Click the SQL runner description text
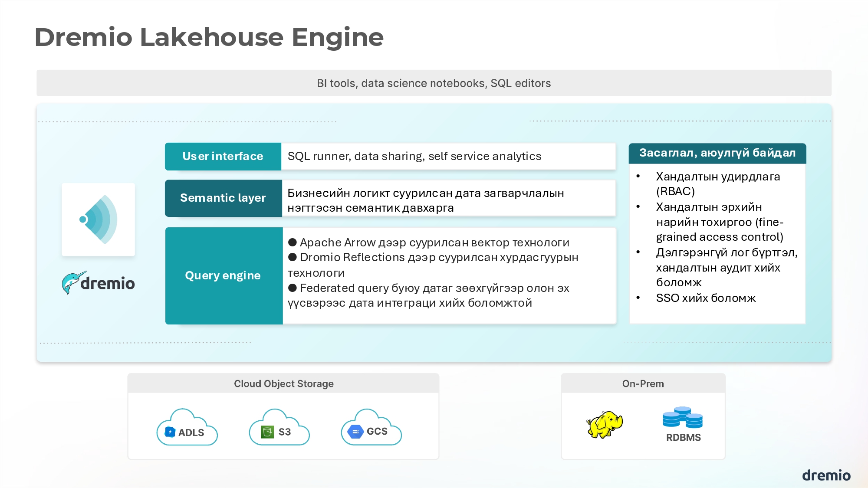Image resolution: width=868 pixels, height=488 pixels. [x=414, y=156]
